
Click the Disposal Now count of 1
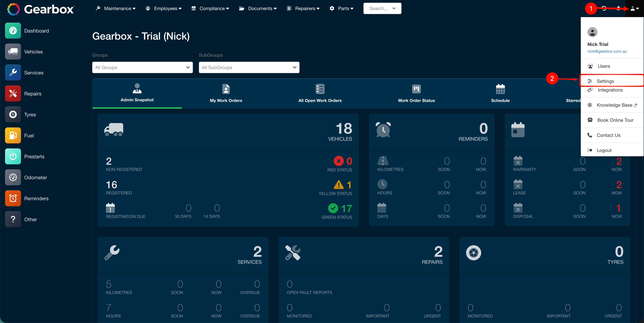pyautogui.click(x=619, y=208)
